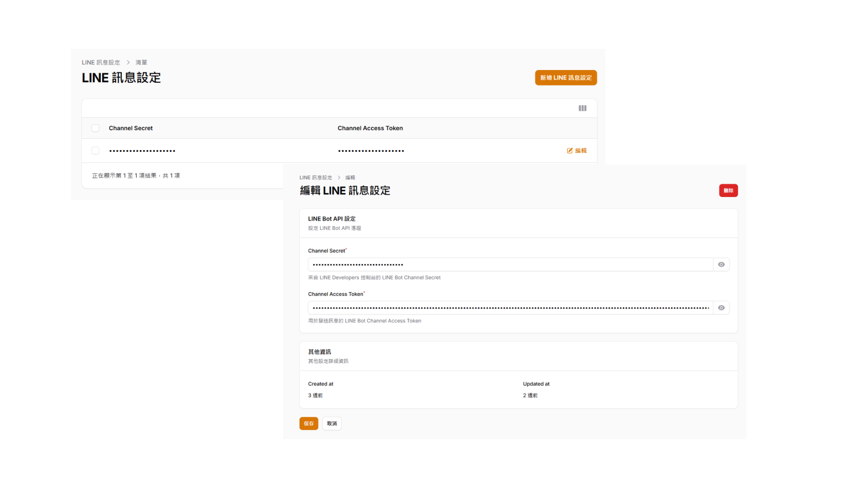The width and height of the screenshot is (868, 488).
Task: Reveal Channel Secret with eye icon
Action: point(721,265)
